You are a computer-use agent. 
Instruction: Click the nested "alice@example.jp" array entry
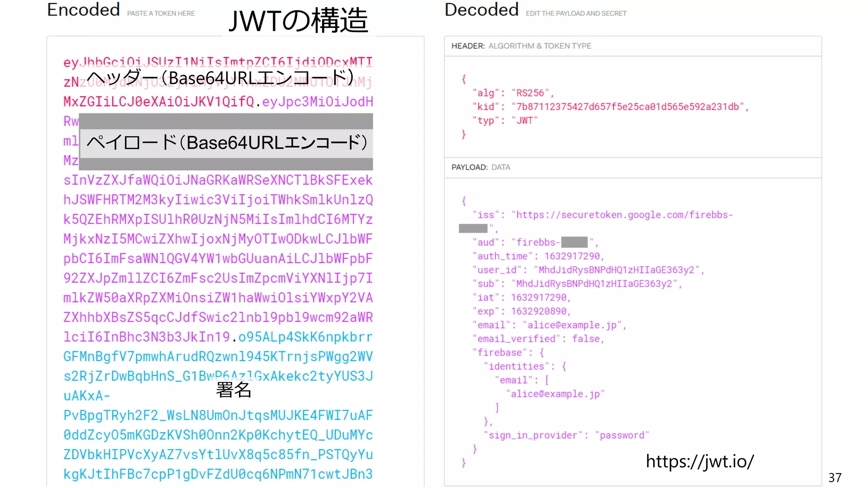click(x=555, y=394)
